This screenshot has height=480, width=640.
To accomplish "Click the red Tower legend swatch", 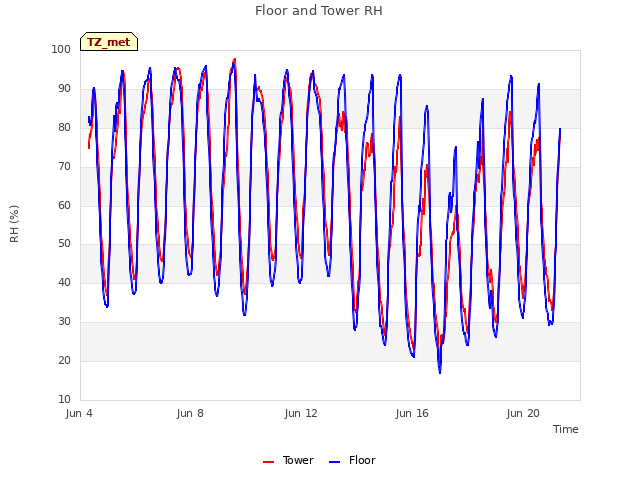I will [x=269, y=462].
